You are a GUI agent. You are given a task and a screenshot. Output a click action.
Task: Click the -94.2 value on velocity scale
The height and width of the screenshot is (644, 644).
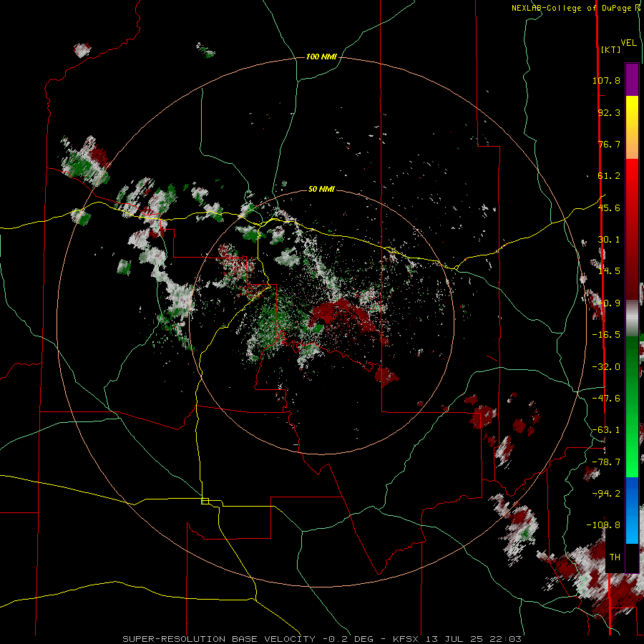(606, 494)
